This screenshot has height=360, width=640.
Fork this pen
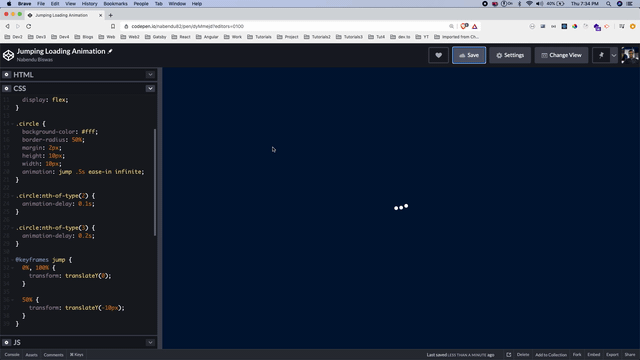[577, 355]
